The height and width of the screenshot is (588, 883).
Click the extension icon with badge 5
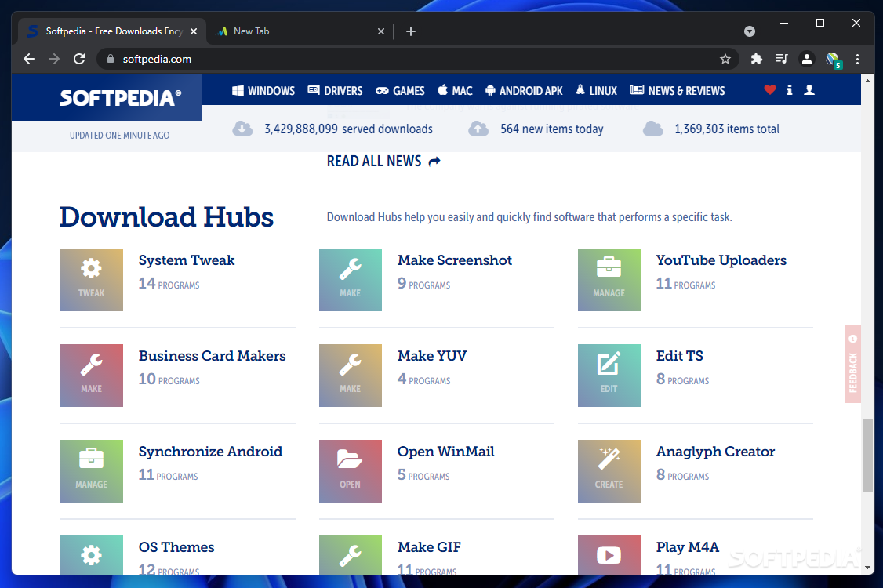833,60
